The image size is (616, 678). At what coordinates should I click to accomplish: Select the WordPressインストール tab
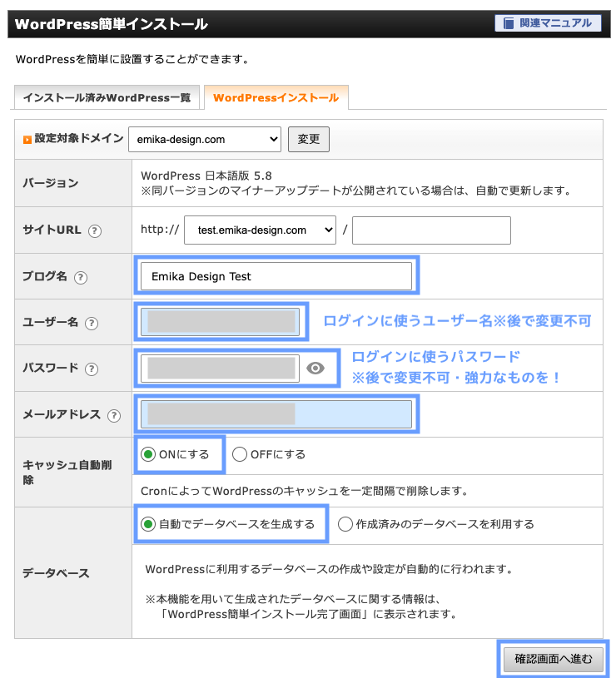(x=276, y=98)
